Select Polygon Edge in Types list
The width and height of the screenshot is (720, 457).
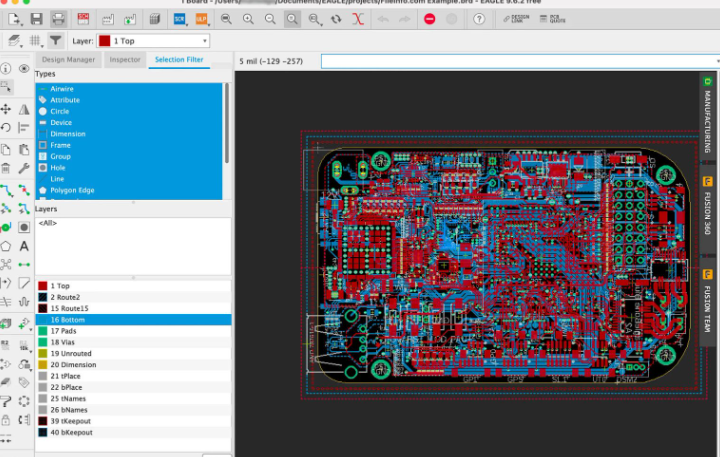click(129, 190)
